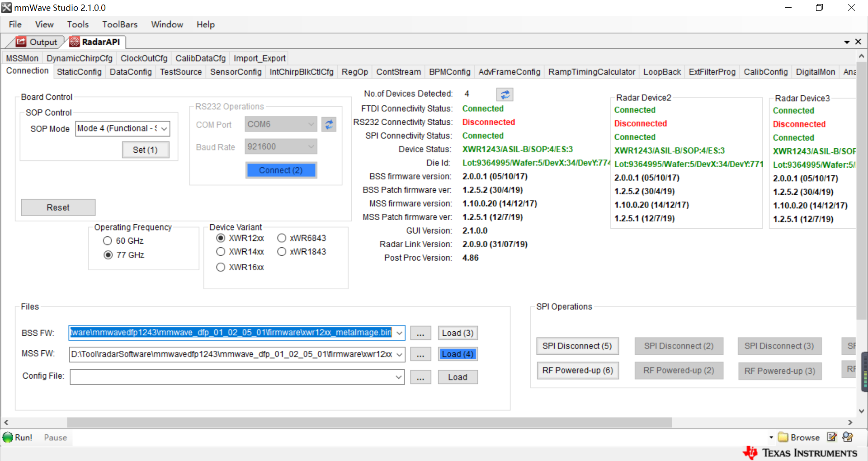Switch to the ContStream tab
Image resolution: width=868 pixels, height=461 pixels.
point(398,72)
